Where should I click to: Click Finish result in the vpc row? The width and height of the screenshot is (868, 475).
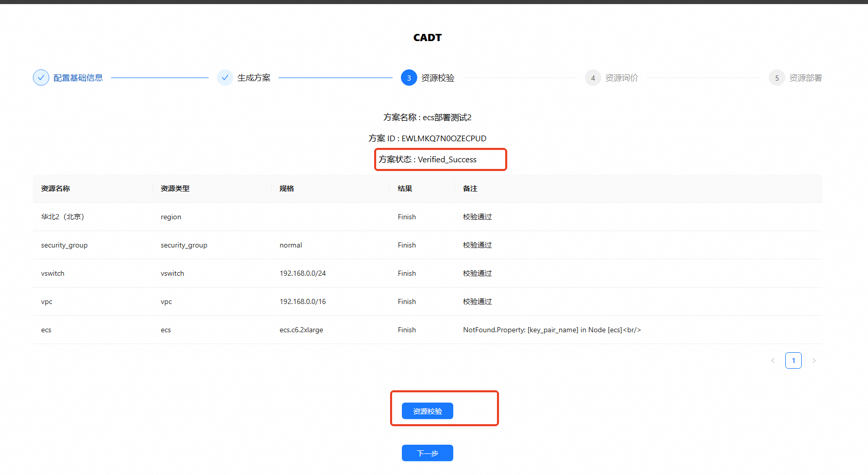407,301
